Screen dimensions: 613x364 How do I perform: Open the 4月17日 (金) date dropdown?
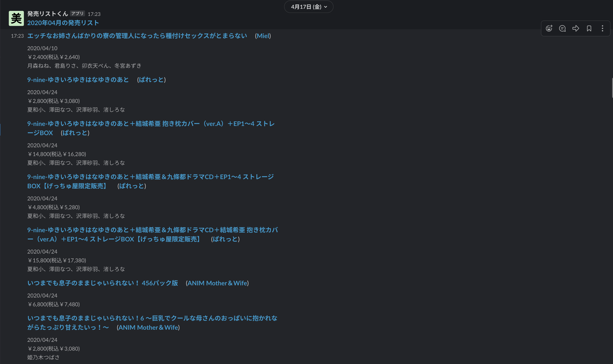coord(308,7)
